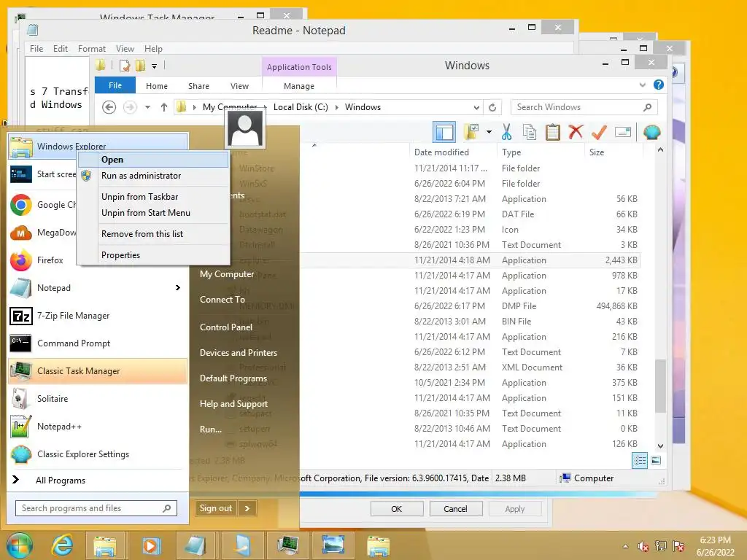
Task: Click Cancel in the background dialog
Action: coord(455,508)
